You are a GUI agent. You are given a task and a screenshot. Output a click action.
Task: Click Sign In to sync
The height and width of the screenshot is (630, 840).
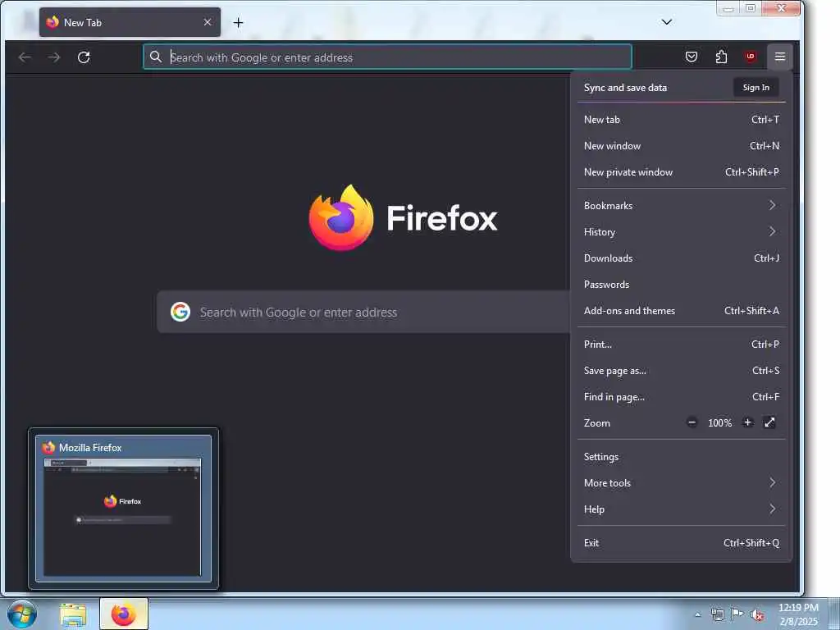click(756, 87)
